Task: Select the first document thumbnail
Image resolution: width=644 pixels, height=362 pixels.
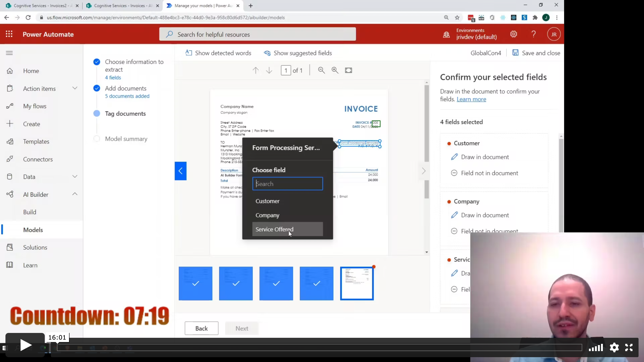Action: (195, 283)
